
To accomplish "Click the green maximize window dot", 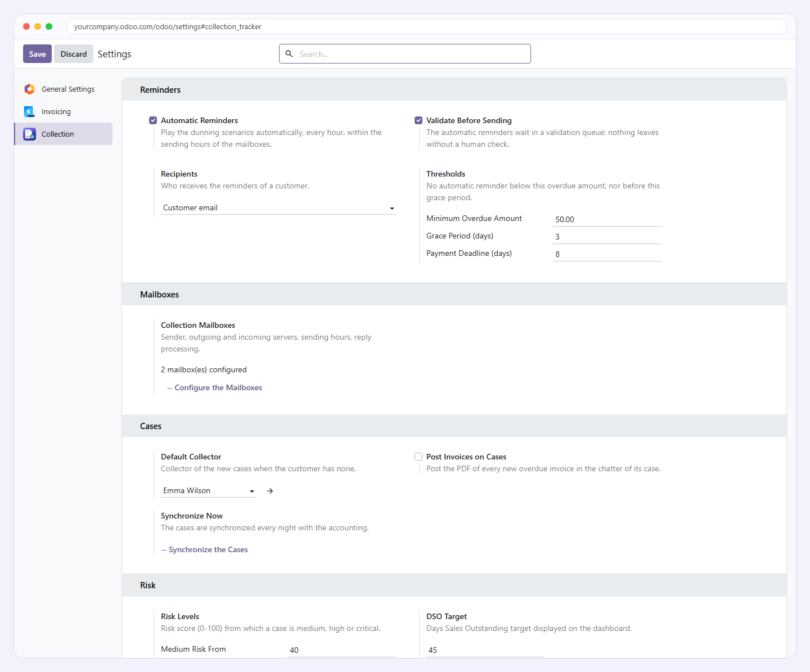I will tap(49, 26).
